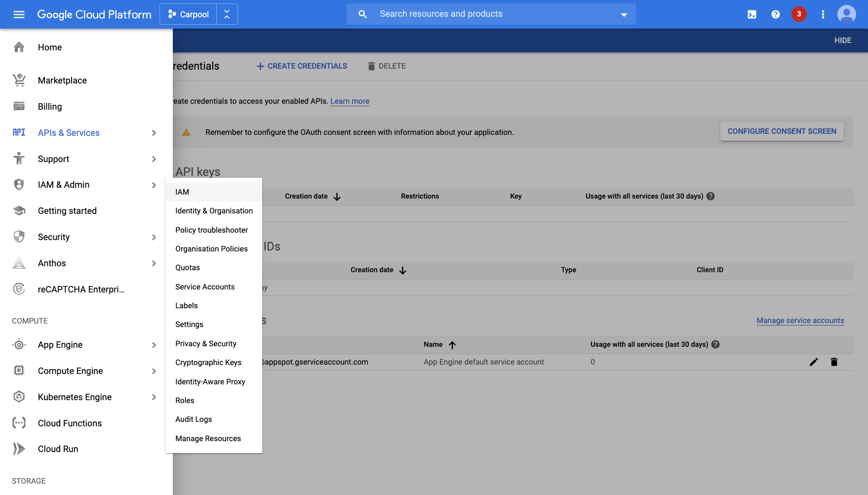Open the navigation hamburger menu
Viewport: 868px width, 495px height.
click(x=19, y=14)
